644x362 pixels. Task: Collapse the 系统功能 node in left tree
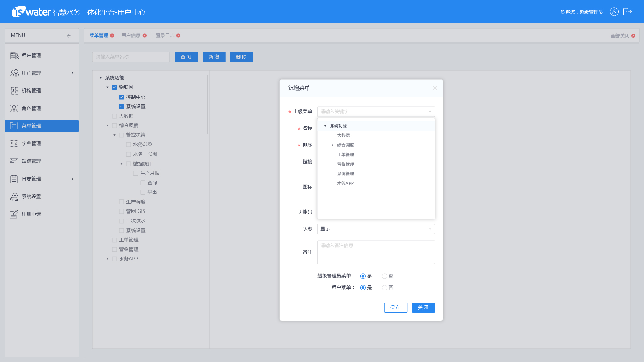[x=101, y=78]
